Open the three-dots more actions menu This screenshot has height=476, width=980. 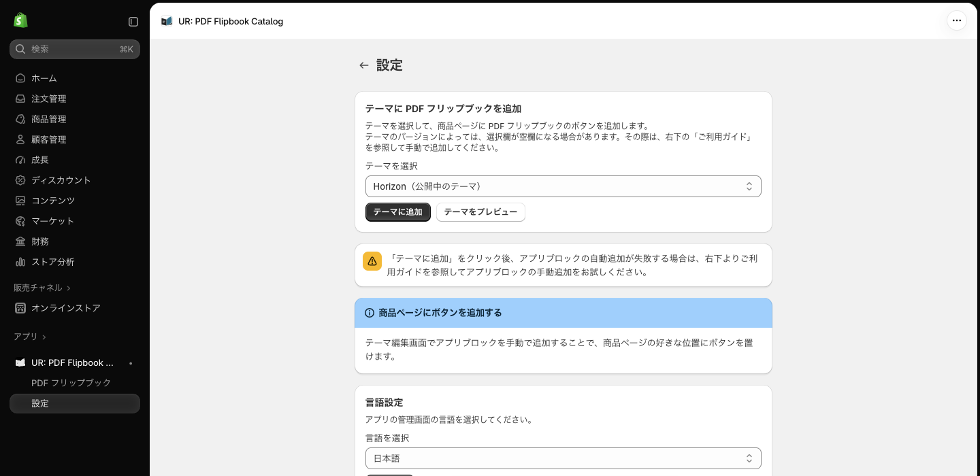tap(957, 20)
